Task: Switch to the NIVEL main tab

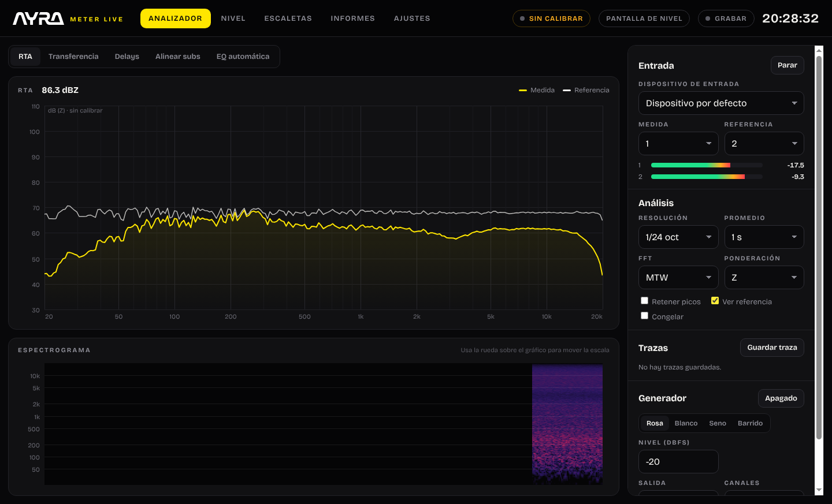Action: (233, 18)
